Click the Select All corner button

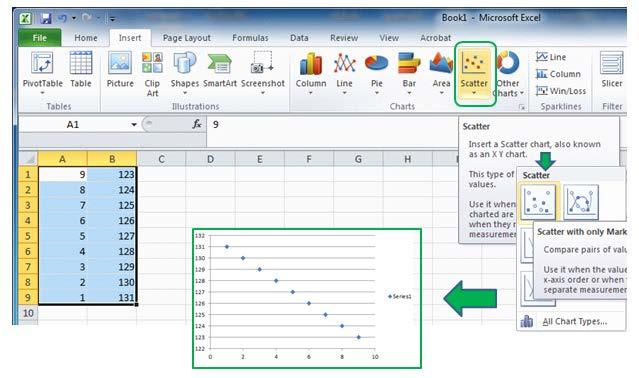click(x=28, y=158)
